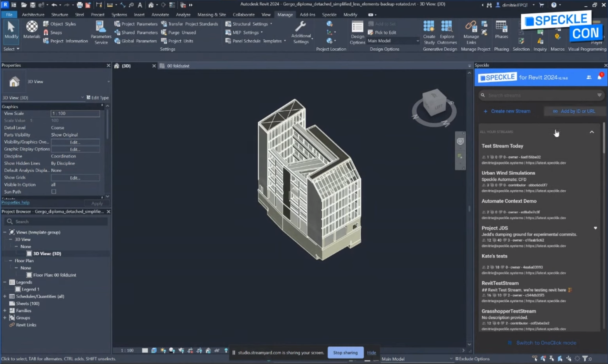Open the Main Model design option dropdown

pyautogui.click(x=393, y=41)
